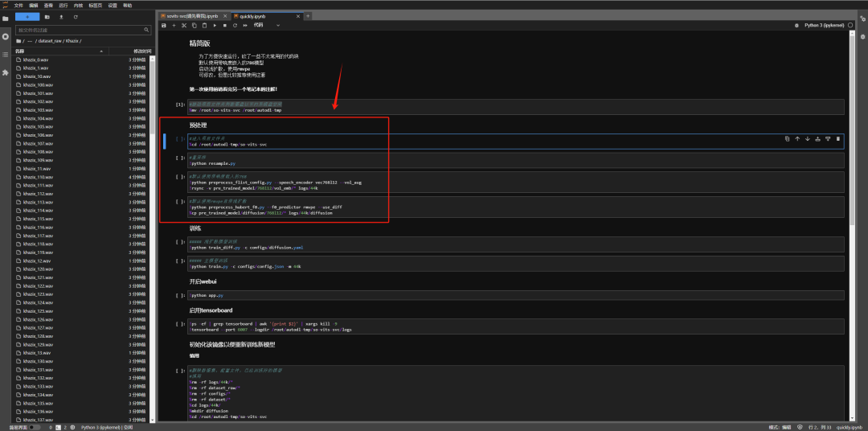Toggle the simple interface switch in status bar
Image resolution: width=868 pixels, height=431 pixels.
pyautogui.click(x=34, y=427)
